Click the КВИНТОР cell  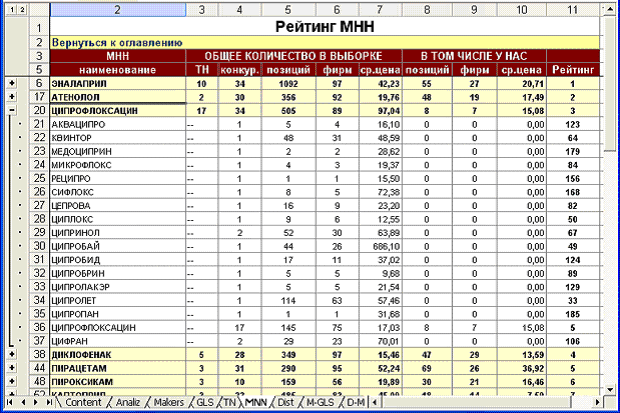pyautogui.click(x=118, y=138)
